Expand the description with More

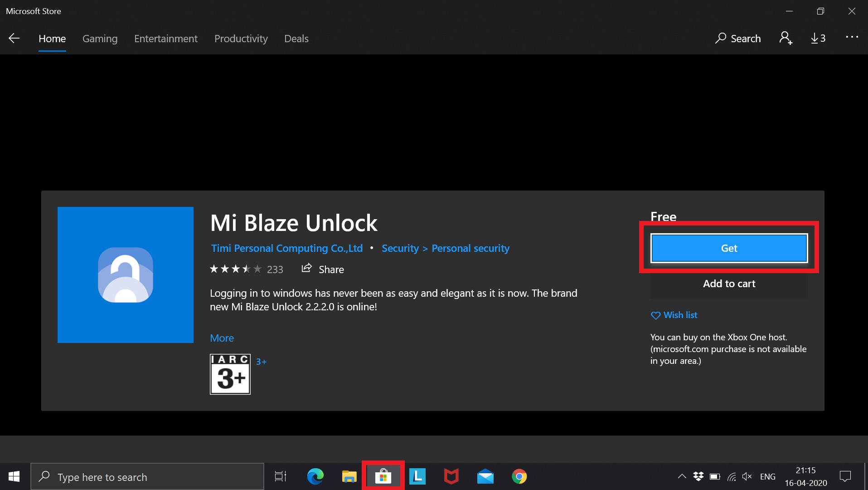pyautogui.click(x=222, y=338)
